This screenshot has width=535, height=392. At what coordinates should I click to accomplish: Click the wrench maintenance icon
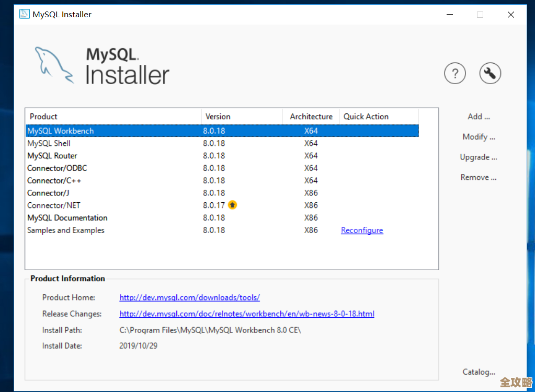coord(490,73)
